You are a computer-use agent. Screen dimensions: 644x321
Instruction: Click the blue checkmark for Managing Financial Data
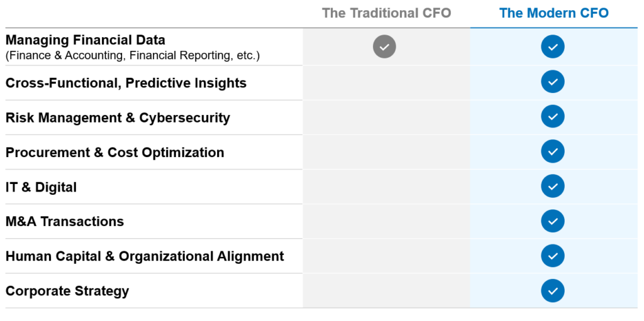coord(552,46)
